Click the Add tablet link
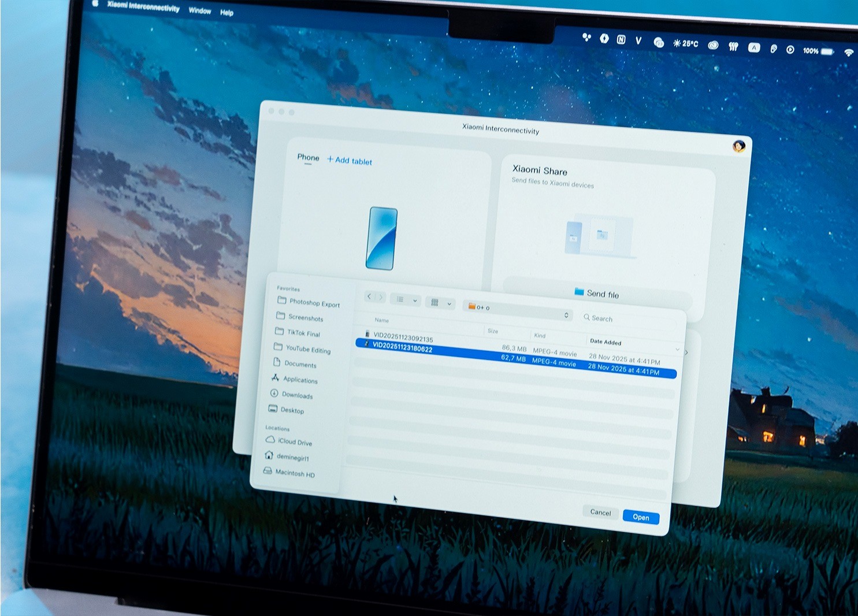 coord(350,161)
